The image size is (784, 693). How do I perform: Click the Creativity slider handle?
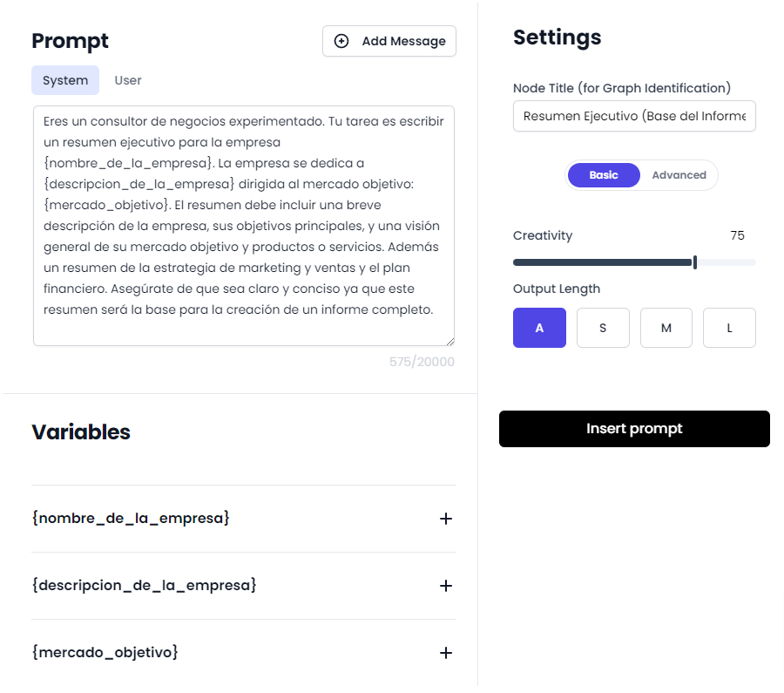(x=695, y=262)
